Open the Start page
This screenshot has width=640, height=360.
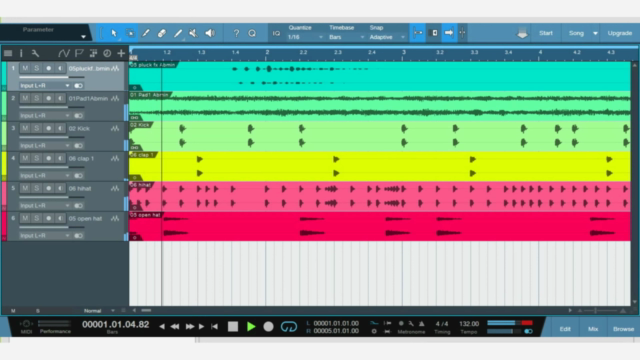coord(546,33)
